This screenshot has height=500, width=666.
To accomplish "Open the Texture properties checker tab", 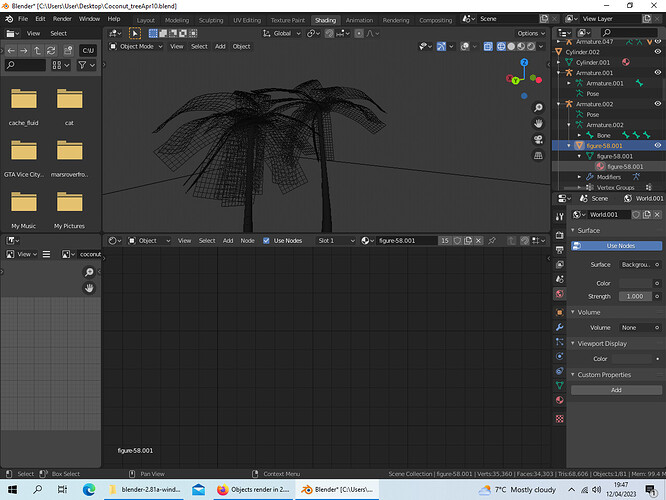I will pyautogui.click(x=559, y=419).
